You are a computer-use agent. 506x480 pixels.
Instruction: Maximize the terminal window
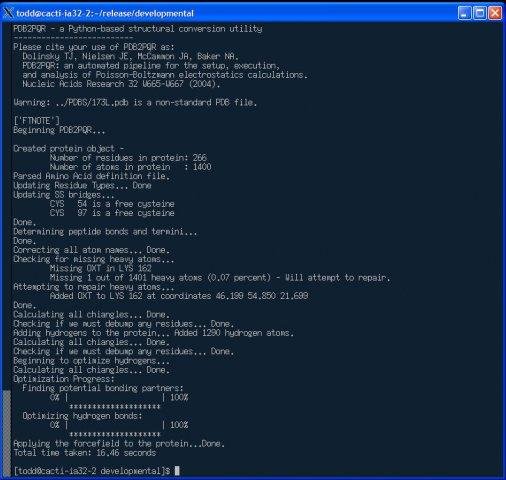coord(480,13)
